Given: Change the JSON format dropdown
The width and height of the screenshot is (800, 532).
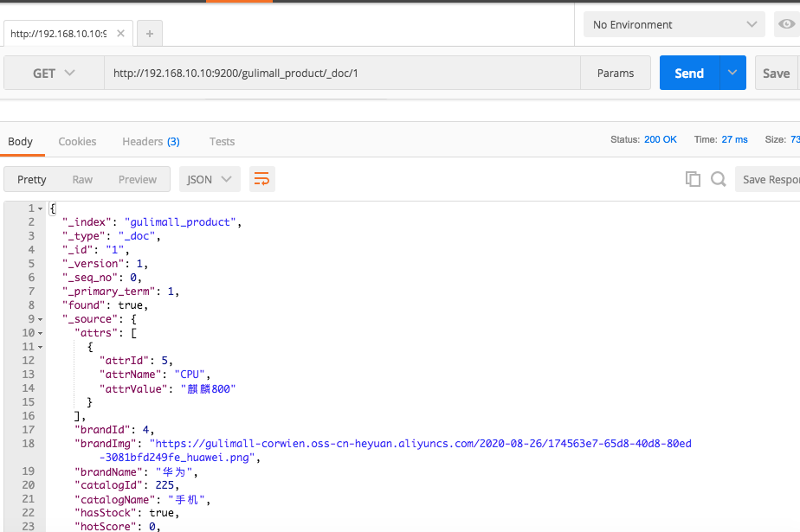Looking at the screenshot, I should [x=210, y=179].
